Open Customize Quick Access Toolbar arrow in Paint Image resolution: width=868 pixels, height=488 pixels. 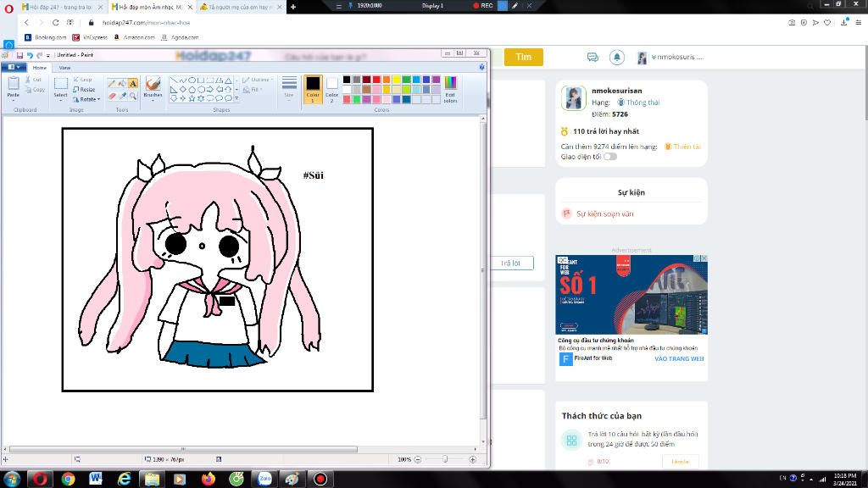tap(48, 55)
